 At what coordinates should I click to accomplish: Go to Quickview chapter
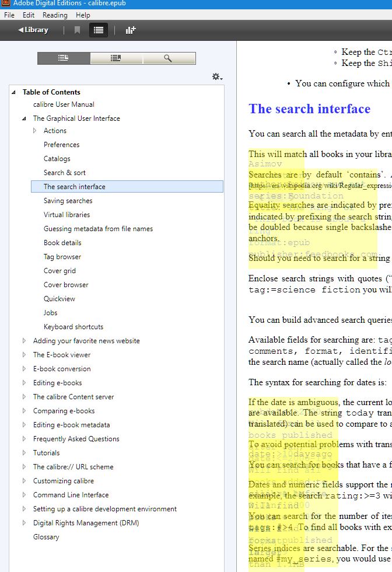click(59, 299)
